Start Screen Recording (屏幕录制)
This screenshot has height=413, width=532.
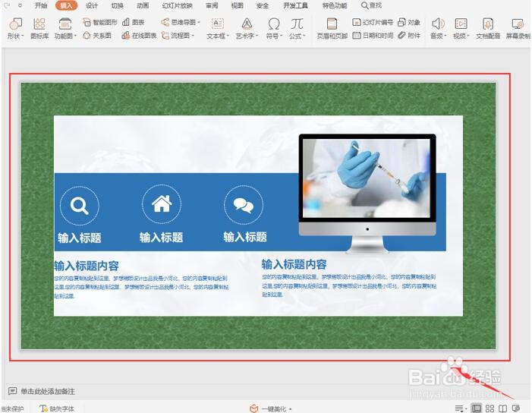pos(518,29)
